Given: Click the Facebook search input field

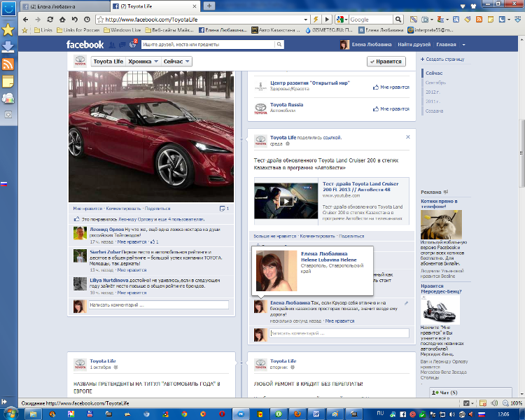Looking at the screenshot, I should pos(209,44).
